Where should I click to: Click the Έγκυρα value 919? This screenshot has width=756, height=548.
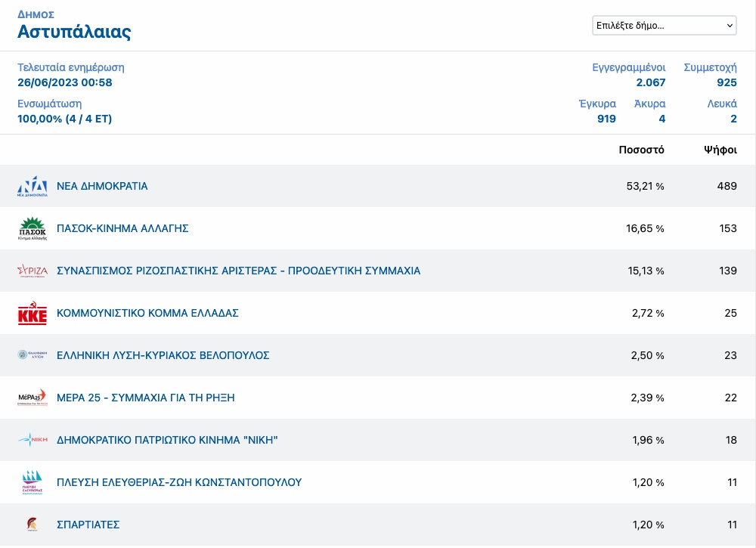[606, 119]
